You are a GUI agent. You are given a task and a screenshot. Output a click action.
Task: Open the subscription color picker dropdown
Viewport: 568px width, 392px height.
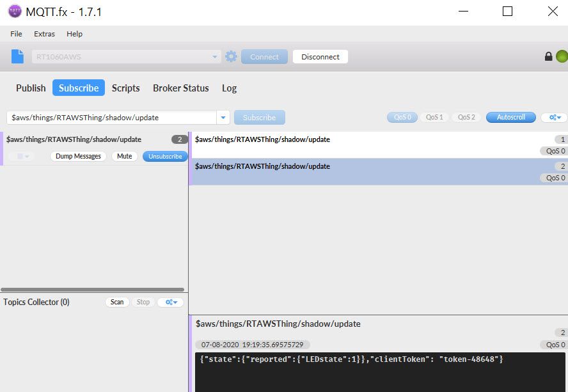click(21, 156)
